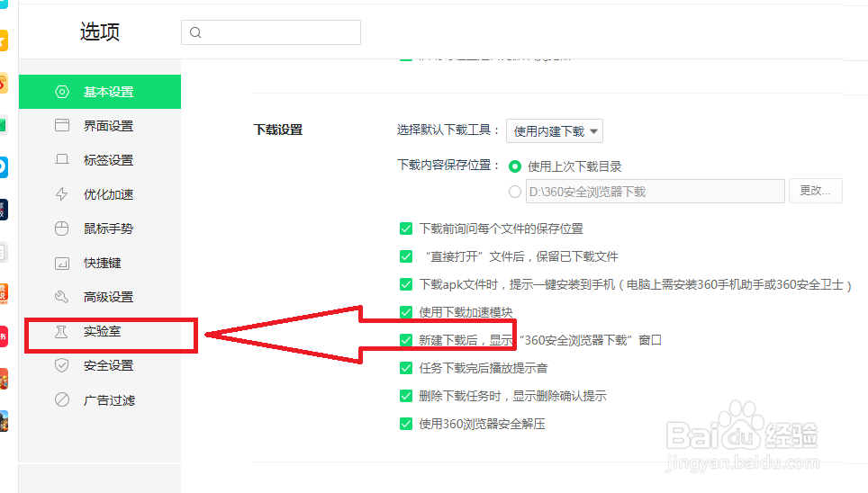868x493 pixels.
Task: Open 优化加速 settings
Action: (x=100, y=194)
